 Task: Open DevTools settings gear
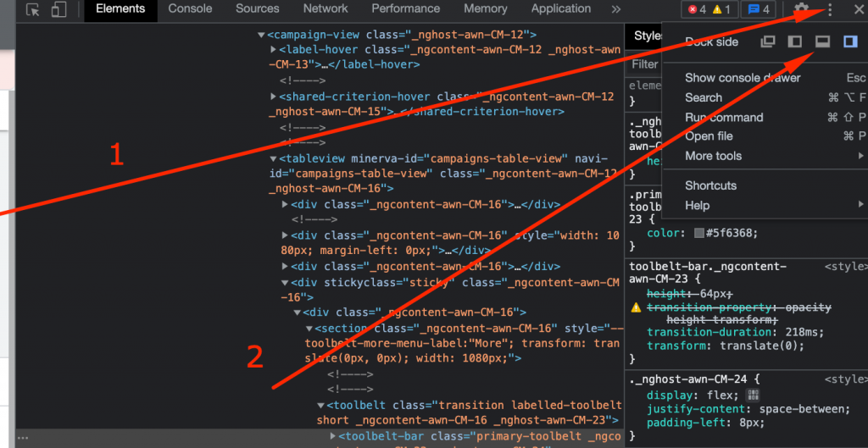click(x=802, y=9)
